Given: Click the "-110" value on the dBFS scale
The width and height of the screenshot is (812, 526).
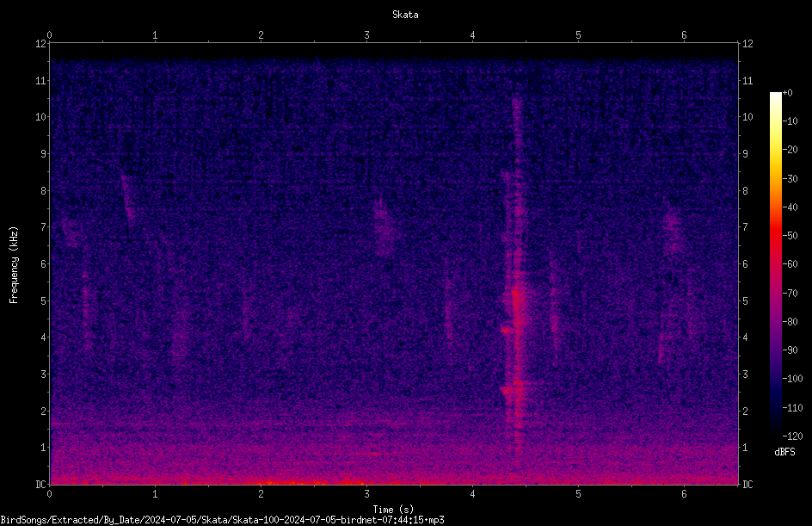Looking at the screenshot, I should (792, 408).
